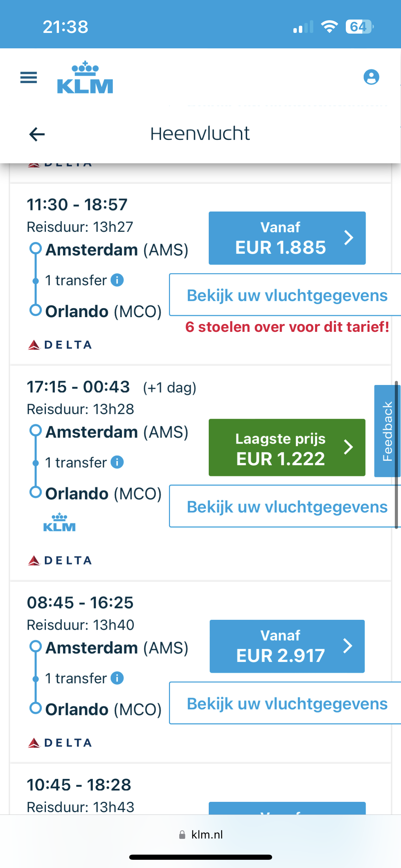Tap transfer info icon for 11:30 flight
The width and height of the screenshot is (401, 868).
pos(117,280)
